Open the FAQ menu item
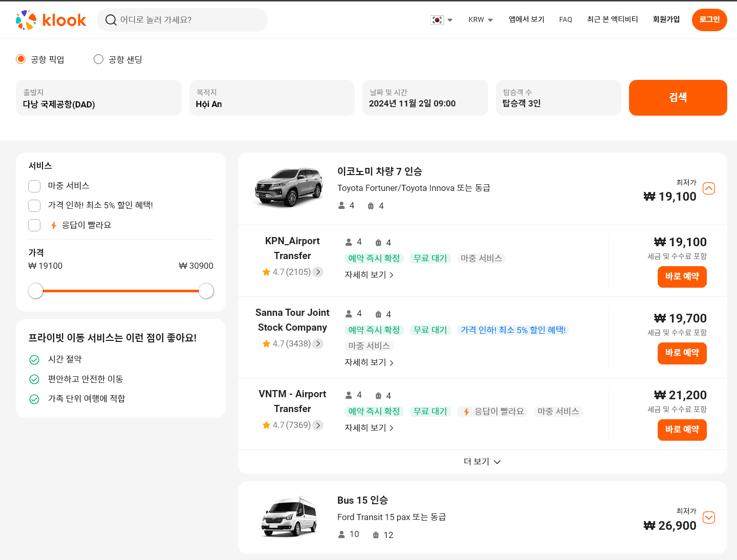 click(566, 20)
